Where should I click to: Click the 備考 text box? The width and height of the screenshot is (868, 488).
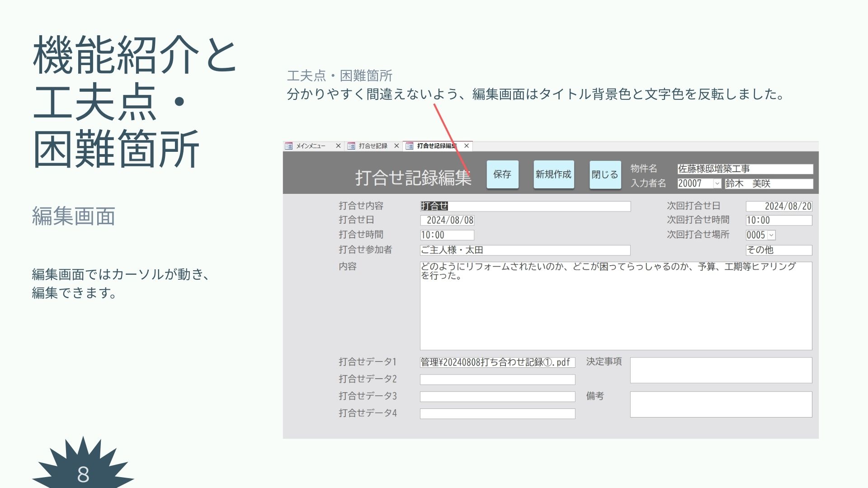721,404
